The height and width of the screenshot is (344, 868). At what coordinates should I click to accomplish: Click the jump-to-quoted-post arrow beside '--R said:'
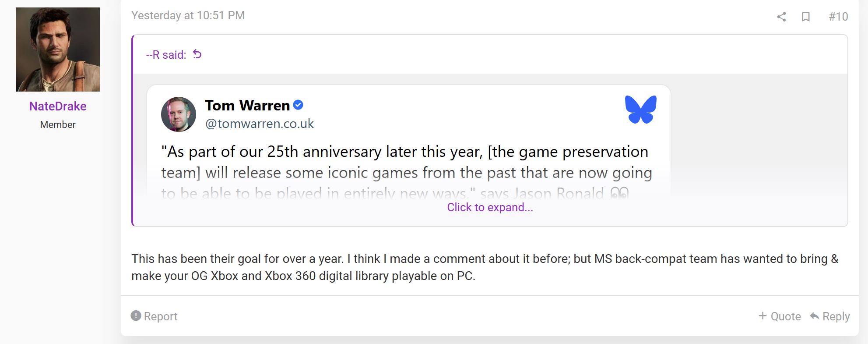[x=197, y=54]
